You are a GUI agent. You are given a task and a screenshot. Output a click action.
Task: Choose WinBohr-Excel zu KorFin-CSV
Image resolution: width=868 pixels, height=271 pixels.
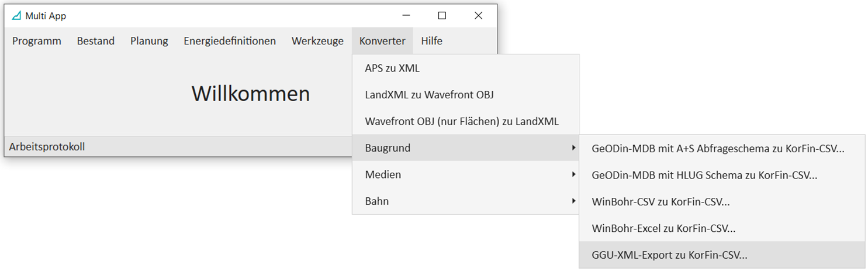pos(722,228)
